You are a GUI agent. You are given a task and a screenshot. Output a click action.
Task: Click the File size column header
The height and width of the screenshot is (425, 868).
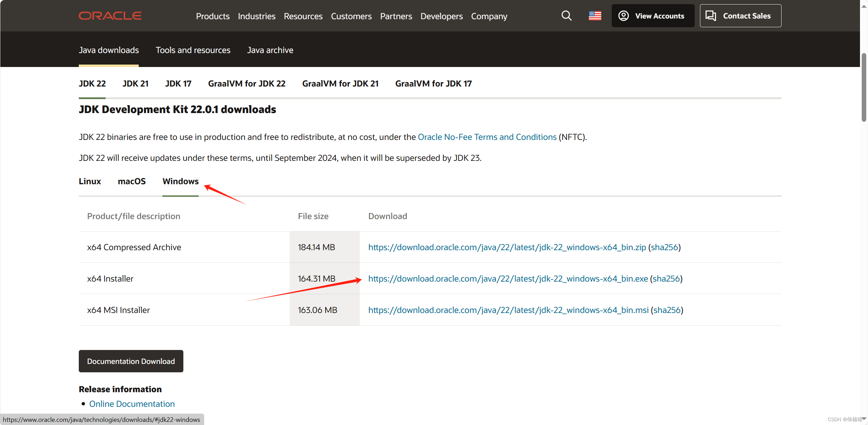coord(313,216)
